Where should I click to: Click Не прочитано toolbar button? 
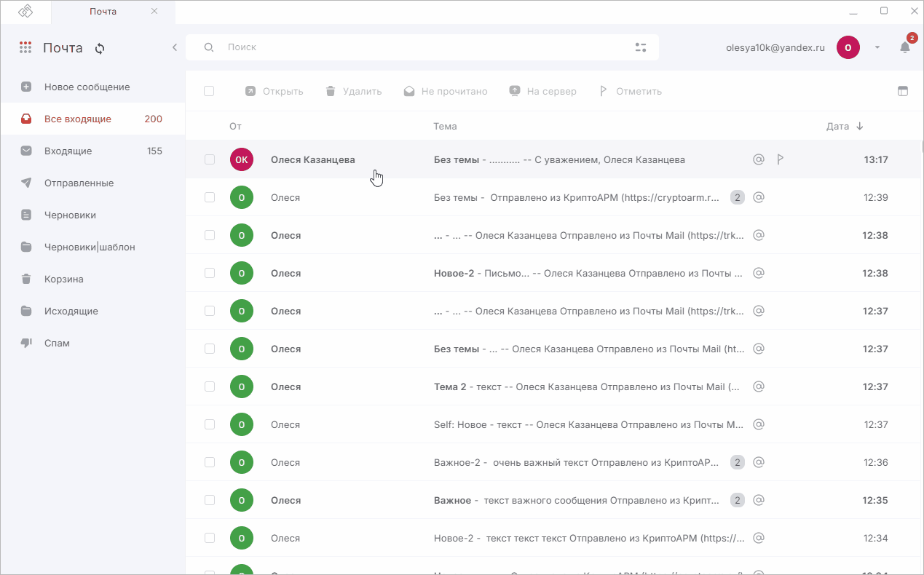[446, 91]
